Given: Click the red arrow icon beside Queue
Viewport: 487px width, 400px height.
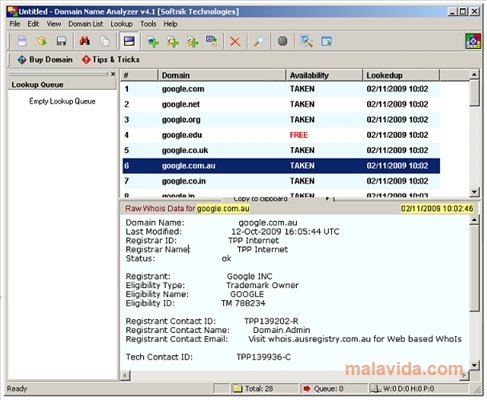Looking at the screenshot, I should (x=307, y=389).
